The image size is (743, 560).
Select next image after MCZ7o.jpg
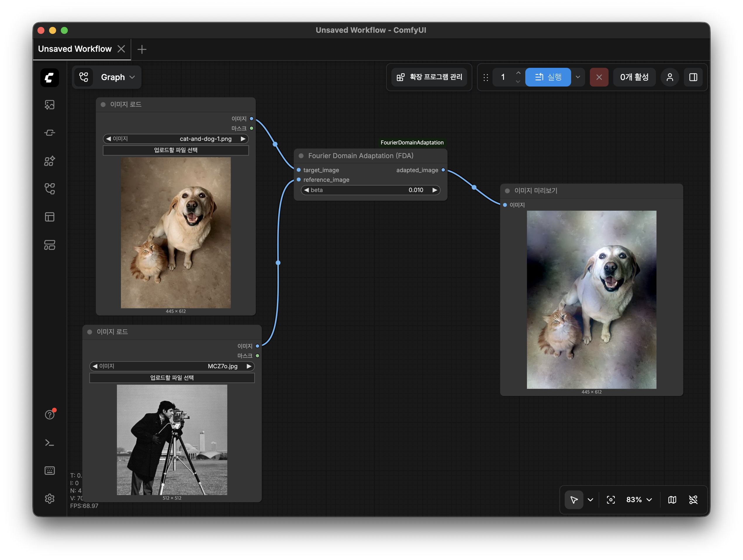pyautogui.click(x=249, y=366)
